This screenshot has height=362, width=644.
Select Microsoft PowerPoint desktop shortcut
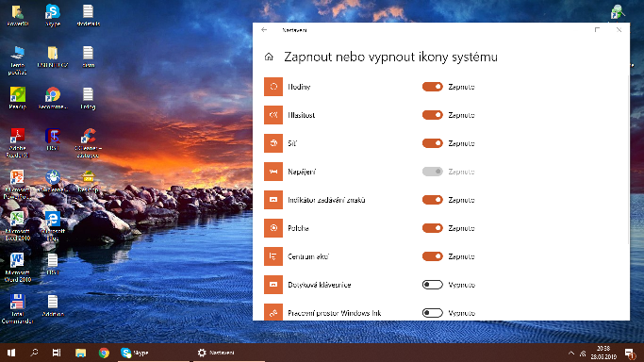point(17,184)
